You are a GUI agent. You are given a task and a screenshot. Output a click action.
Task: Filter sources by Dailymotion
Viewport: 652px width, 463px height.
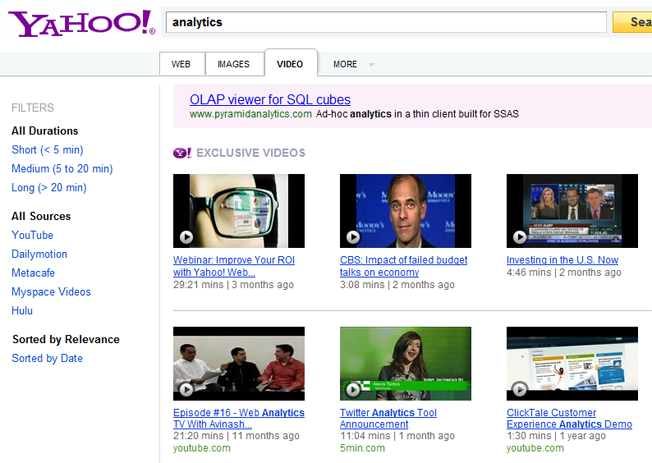pos(39,254)
